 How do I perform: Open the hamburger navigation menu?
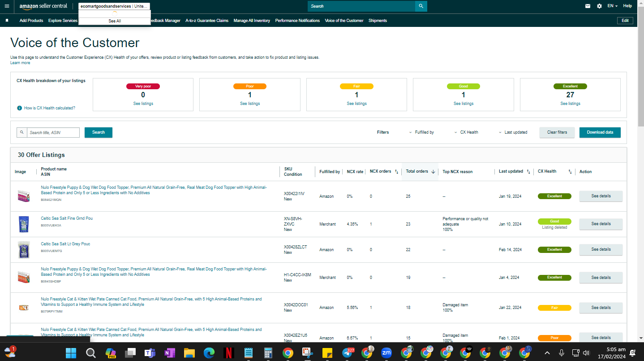[7, 6]
